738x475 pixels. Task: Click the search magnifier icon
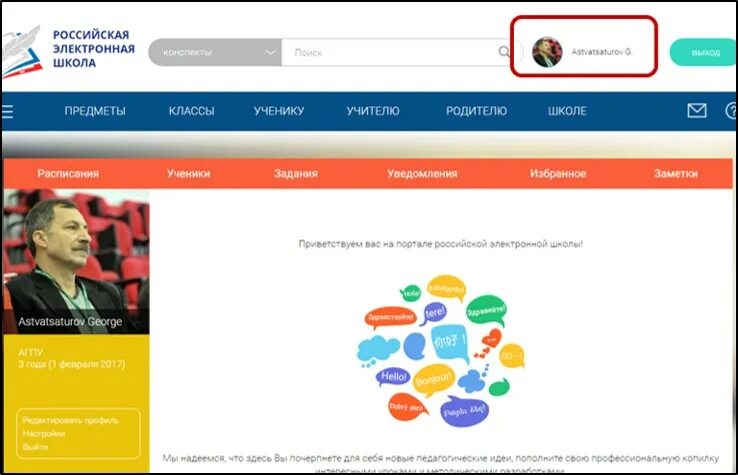pos(504,52)
